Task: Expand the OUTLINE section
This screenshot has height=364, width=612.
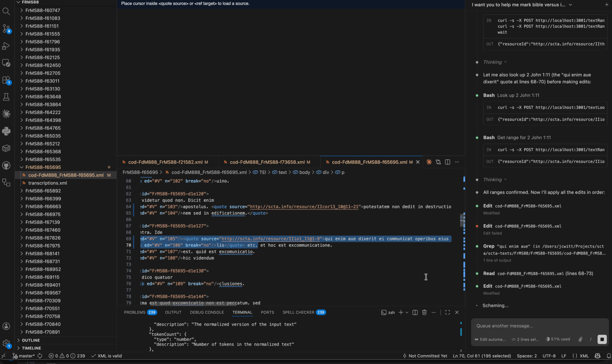Action: [x=31, y=340]
